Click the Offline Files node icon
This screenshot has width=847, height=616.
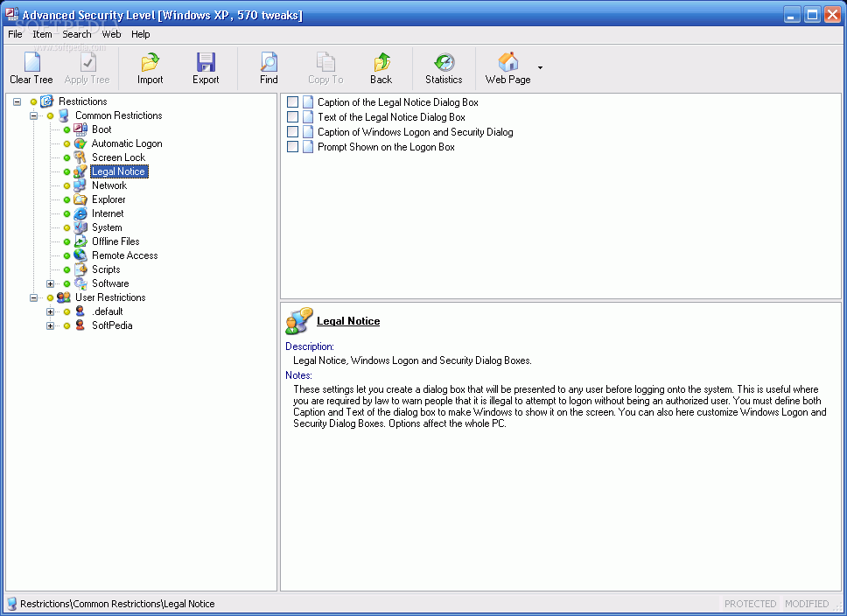[x=80, y=241]
